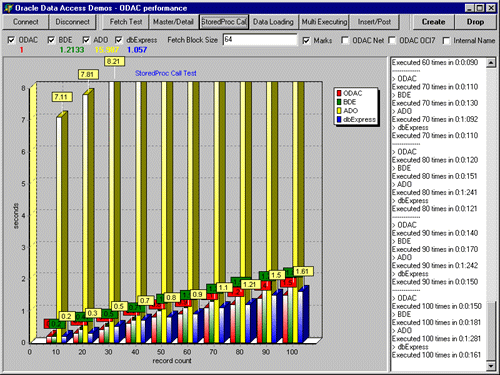Screen dimensions: 500x375
Task: Click the Connect button
Action: point(25,22)
